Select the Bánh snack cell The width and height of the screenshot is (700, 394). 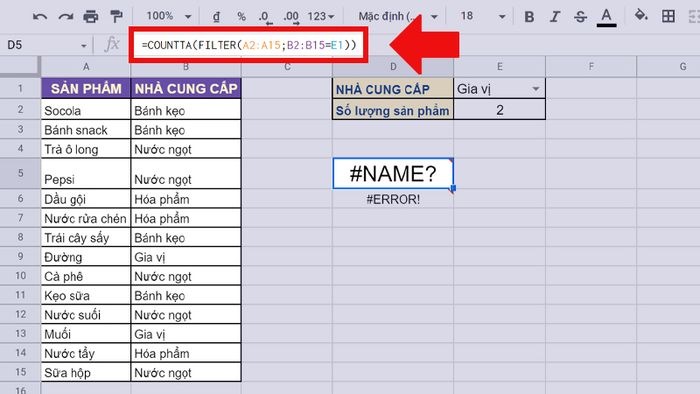coord(86,129)
